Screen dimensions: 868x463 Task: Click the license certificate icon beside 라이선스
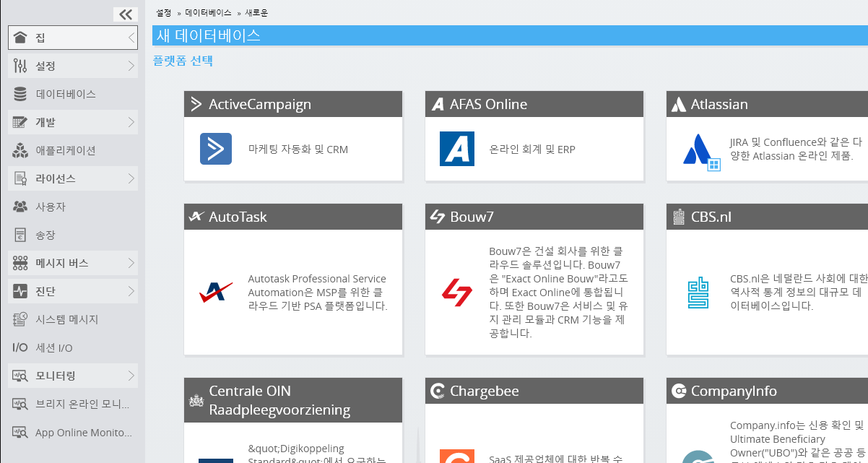[20, 178]
